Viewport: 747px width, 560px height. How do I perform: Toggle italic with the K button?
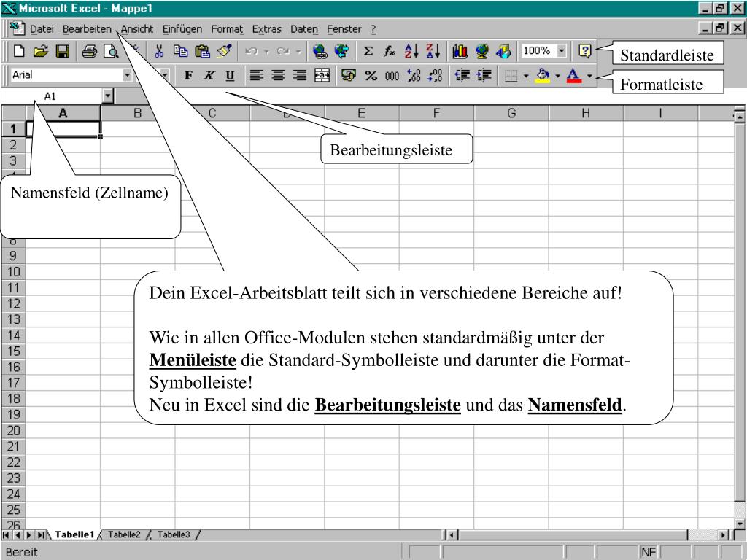[x=209, y=75]
